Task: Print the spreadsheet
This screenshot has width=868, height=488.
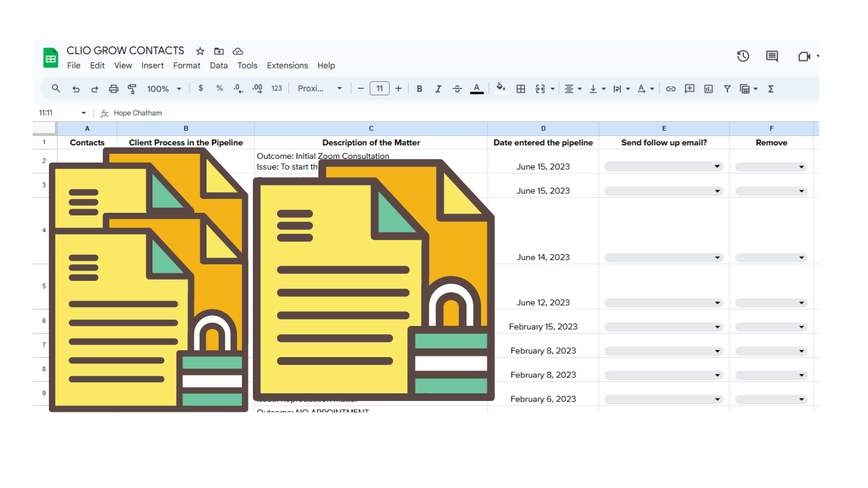Action: (114, 89)
